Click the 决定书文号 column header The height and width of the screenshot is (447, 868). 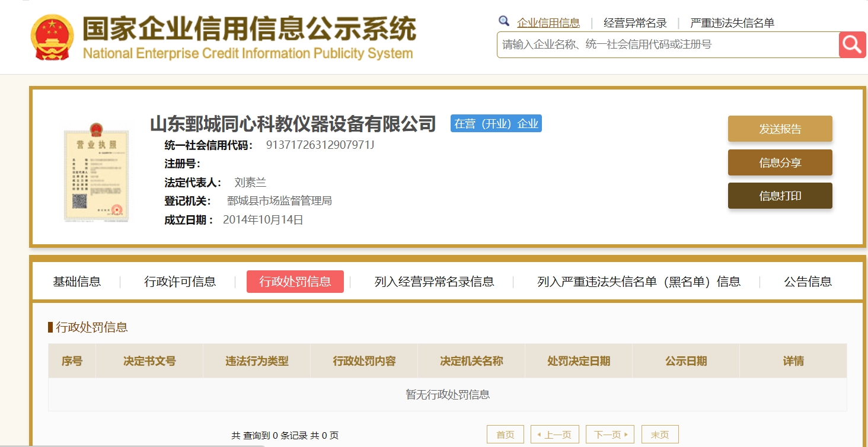(149, 361)
